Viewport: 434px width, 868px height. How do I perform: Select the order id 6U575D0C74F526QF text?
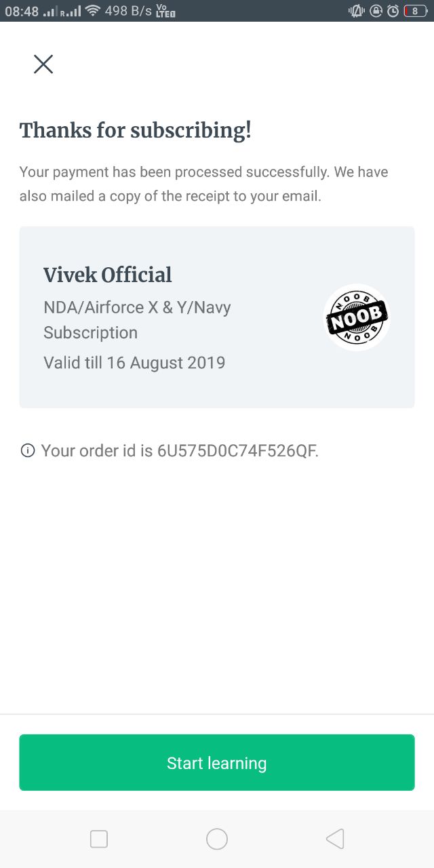point(237,450)
